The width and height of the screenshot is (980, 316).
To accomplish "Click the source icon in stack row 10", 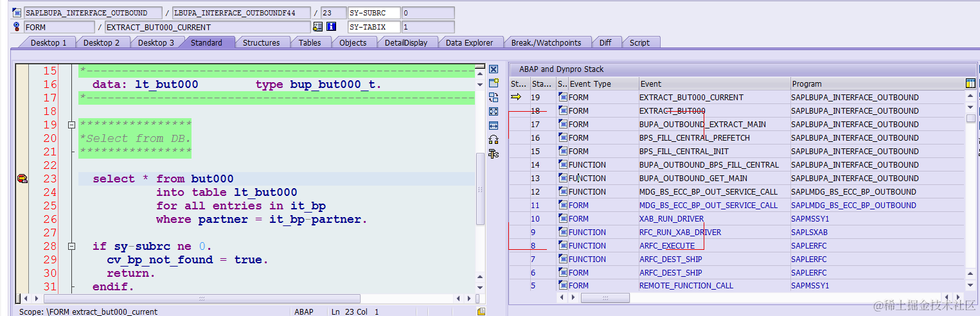I will [x=563, y=218].
